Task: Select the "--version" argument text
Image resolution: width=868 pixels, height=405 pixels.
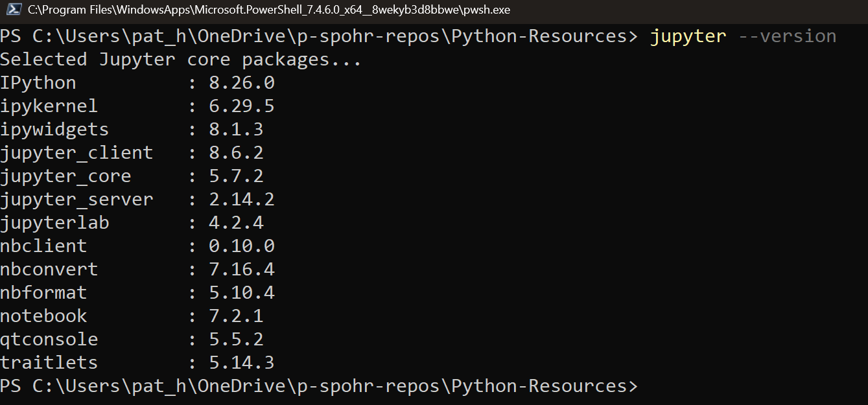Action: click(x=788, y=37)
